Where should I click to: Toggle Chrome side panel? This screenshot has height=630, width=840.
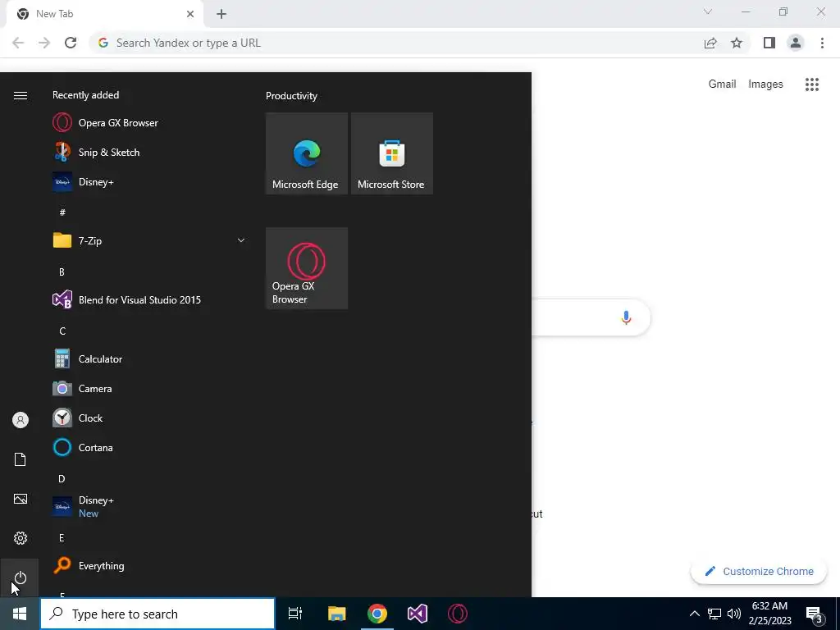769,43
